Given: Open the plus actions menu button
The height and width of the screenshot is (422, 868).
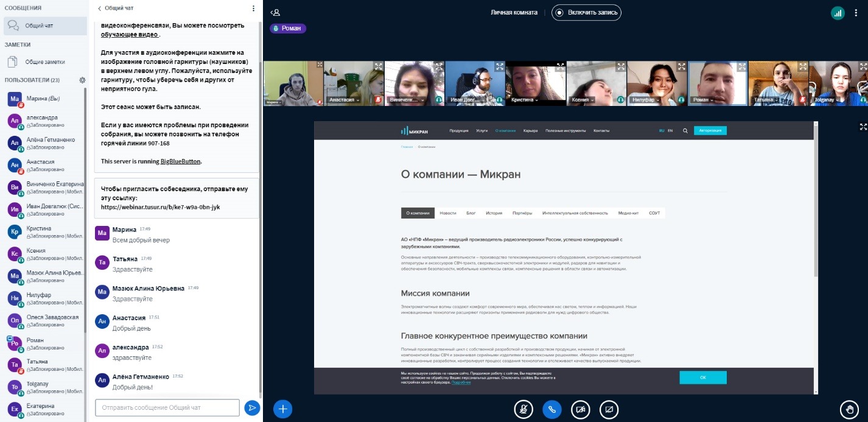Looking at the screenshot, I should coord(282,409).
